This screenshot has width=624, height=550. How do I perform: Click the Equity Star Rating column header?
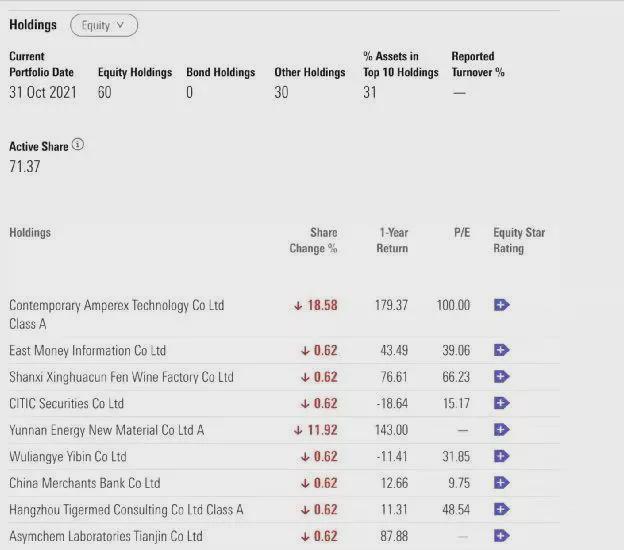point(519,240)
